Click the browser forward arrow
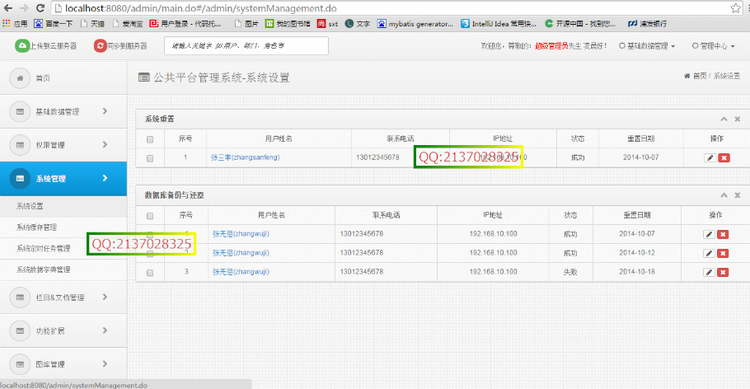The image size is (750, 389). 24,8
